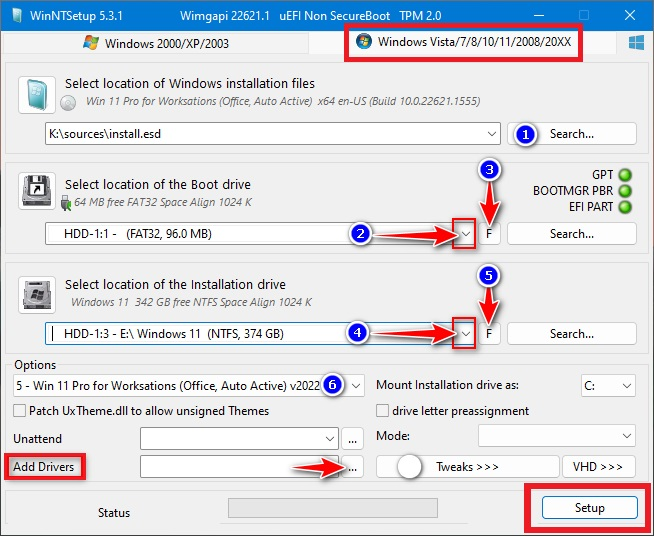The width and height of the screenshot is (654, 536).
Task: Open the Windows edition Options dropdown
Action: (x=356, y=386)
